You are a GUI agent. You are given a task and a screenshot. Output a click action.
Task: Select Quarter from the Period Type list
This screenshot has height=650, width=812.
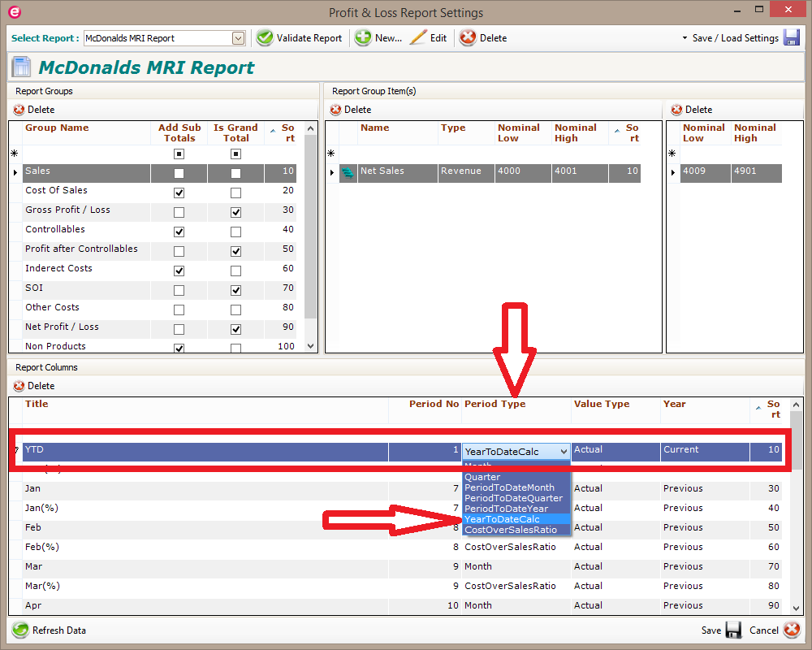pyautogui.click(x=516, y=477)
